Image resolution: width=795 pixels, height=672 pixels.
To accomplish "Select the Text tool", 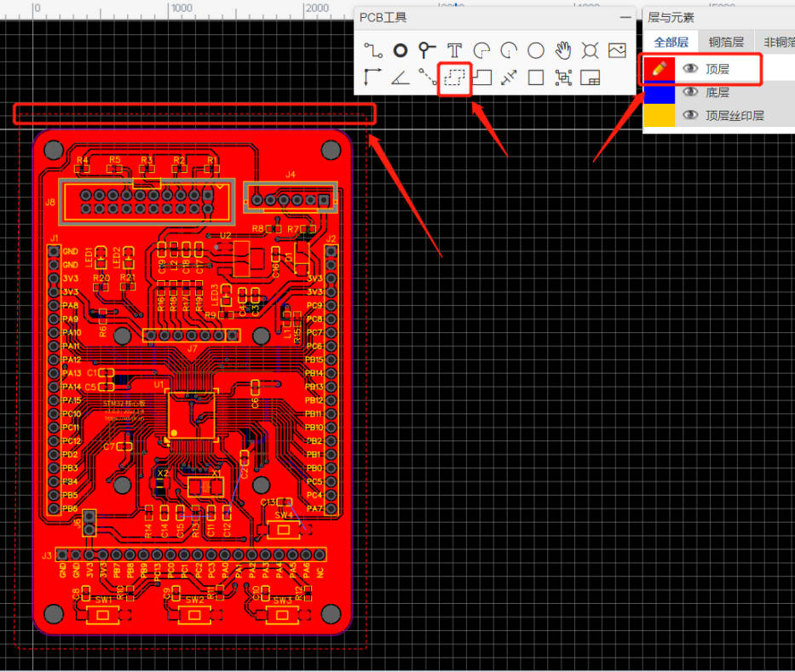I will (454, 50).
